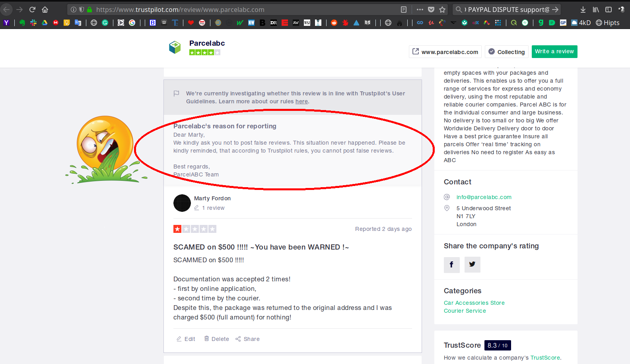630x364 pixels.
Task: Go to browser home icon
Action: tap(45, 10)
